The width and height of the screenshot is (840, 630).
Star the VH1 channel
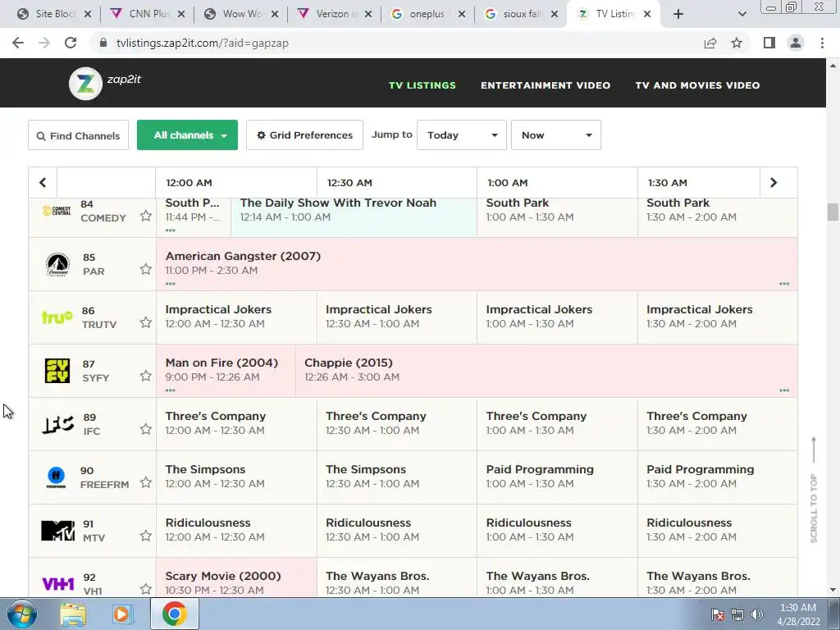[146, 589]
